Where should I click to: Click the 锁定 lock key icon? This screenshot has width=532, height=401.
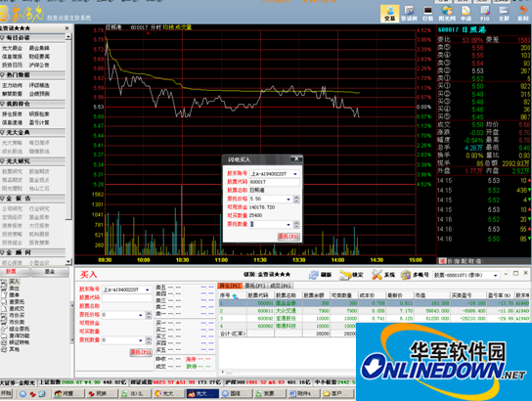coord(351,275)
